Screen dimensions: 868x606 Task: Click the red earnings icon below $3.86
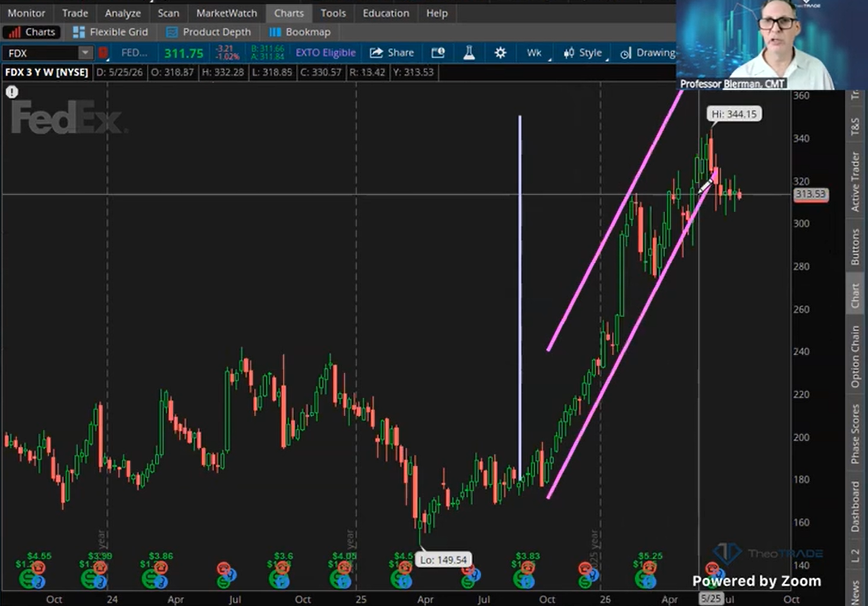(x=160, y=568)
